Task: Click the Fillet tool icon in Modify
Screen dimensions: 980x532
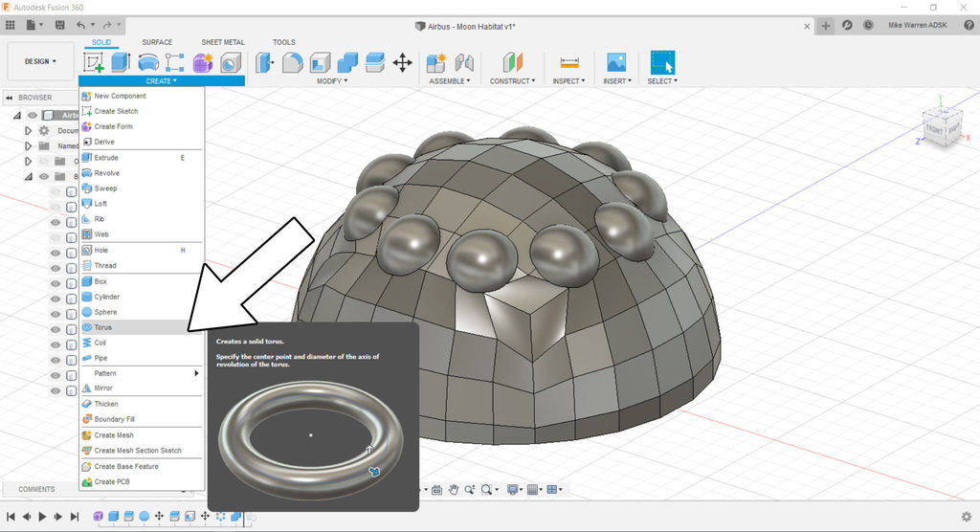Action: tap(292, 63)
